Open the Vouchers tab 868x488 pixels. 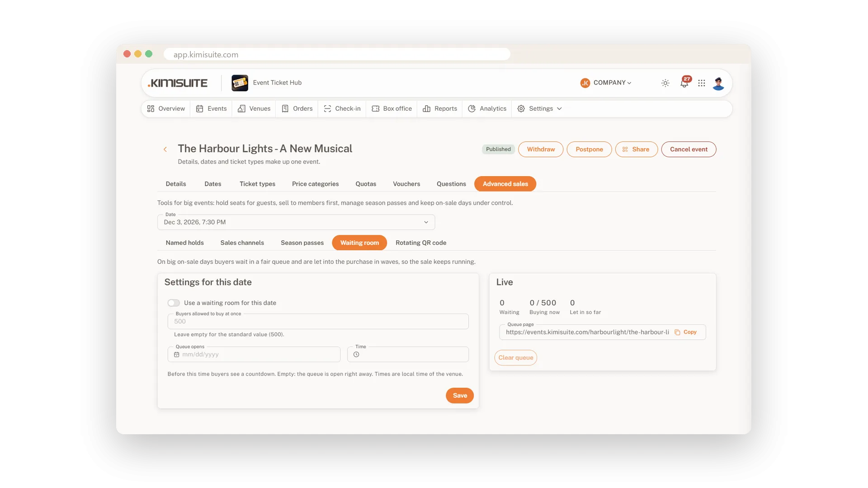(x=406, y=184)
